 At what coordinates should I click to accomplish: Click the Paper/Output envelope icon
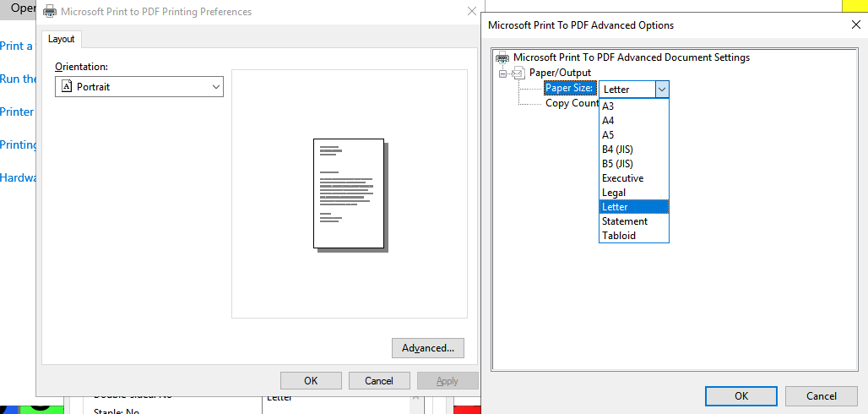518,73
